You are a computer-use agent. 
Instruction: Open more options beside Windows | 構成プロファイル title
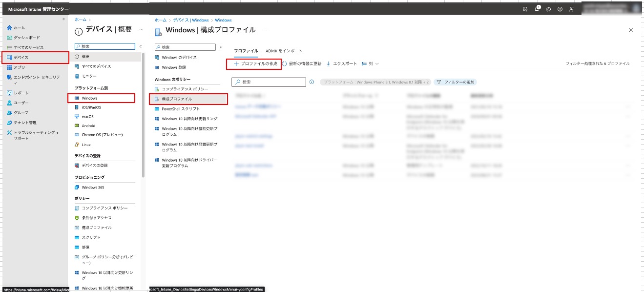coord(265,30)
